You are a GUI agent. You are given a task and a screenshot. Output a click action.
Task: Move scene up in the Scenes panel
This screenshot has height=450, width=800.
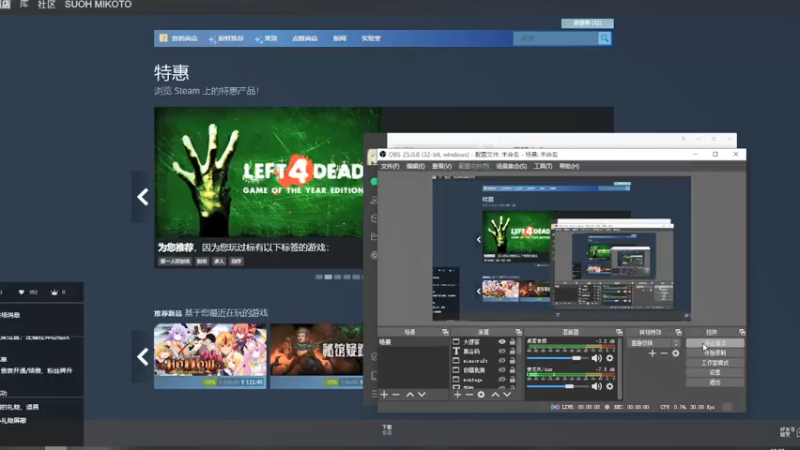pyautogui.click(x=410, y=394)
